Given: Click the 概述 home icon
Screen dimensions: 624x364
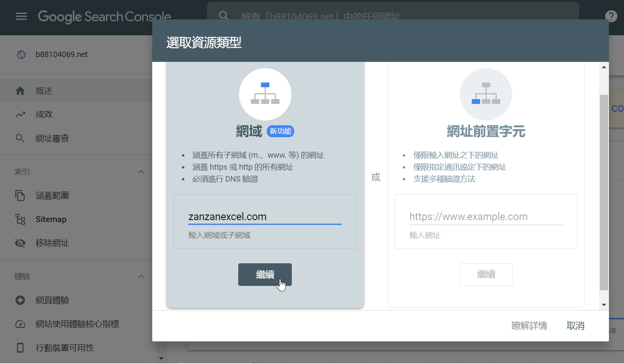Looking at the screenshot, I should (x=20, y=91).
